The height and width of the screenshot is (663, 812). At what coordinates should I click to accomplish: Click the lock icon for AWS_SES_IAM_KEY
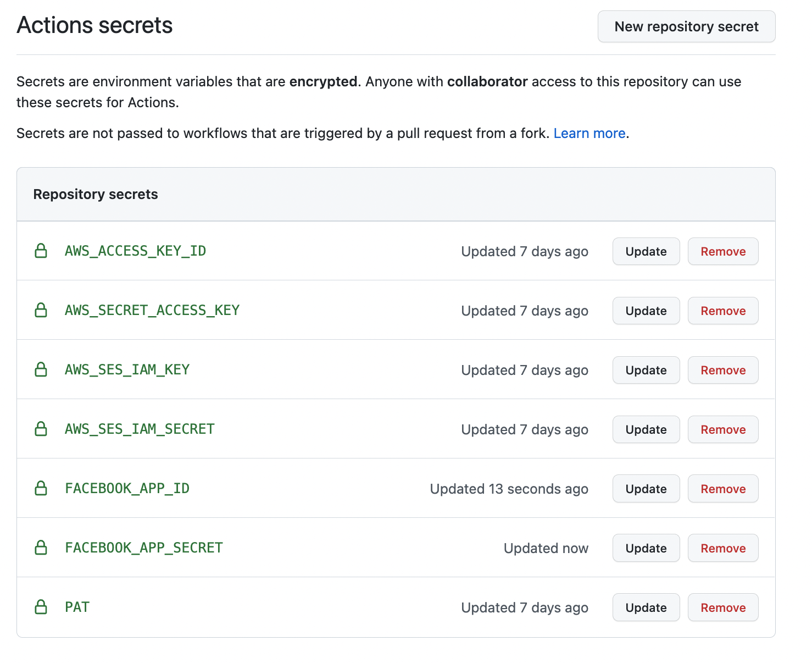tap(41, 370)
